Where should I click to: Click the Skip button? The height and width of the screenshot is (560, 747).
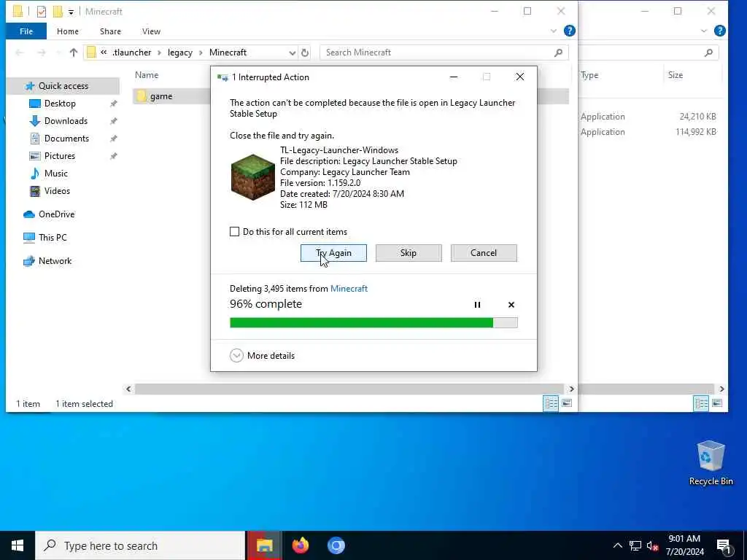(x=409, y=253)
